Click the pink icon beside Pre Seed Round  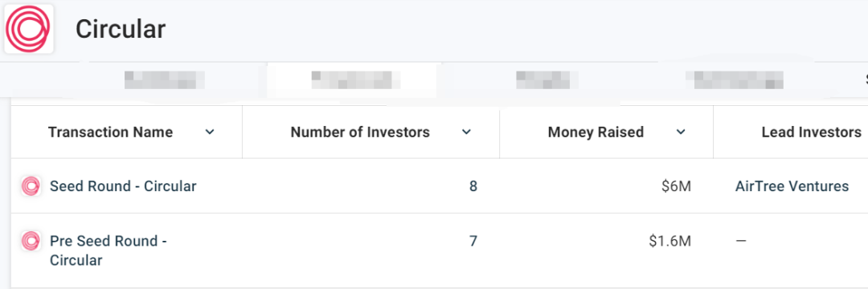pos(31,242)
